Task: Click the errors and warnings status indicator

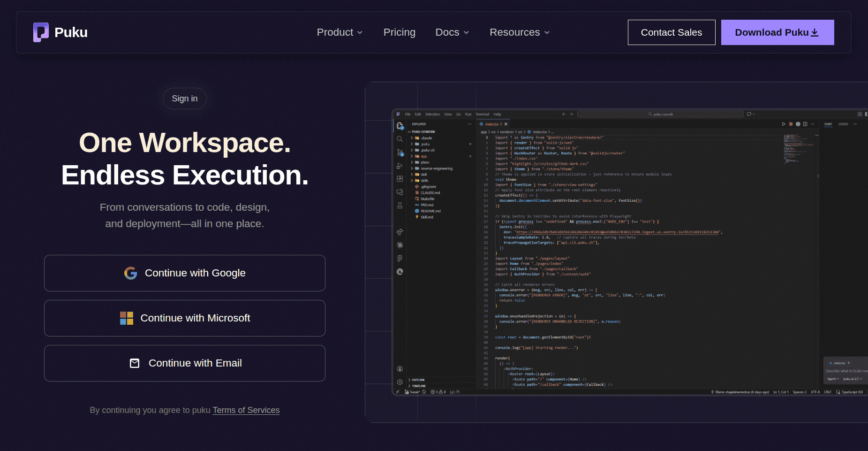Action: click(438, 392)
